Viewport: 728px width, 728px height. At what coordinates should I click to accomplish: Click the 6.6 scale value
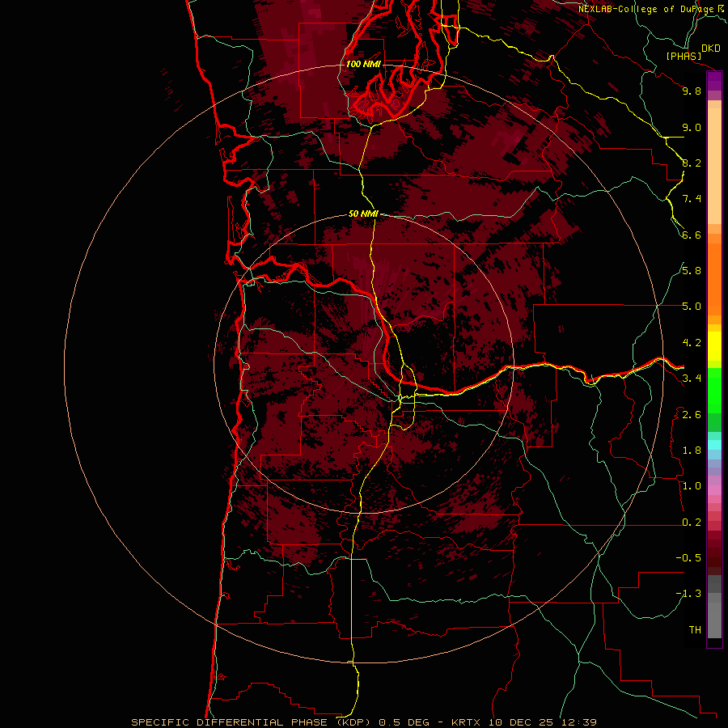coord(692,235)
